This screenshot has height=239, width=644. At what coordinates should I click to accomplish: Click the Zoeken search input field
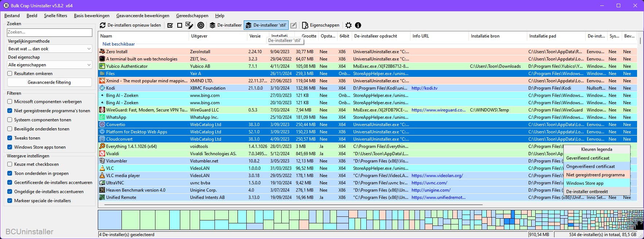pos(49,32)
